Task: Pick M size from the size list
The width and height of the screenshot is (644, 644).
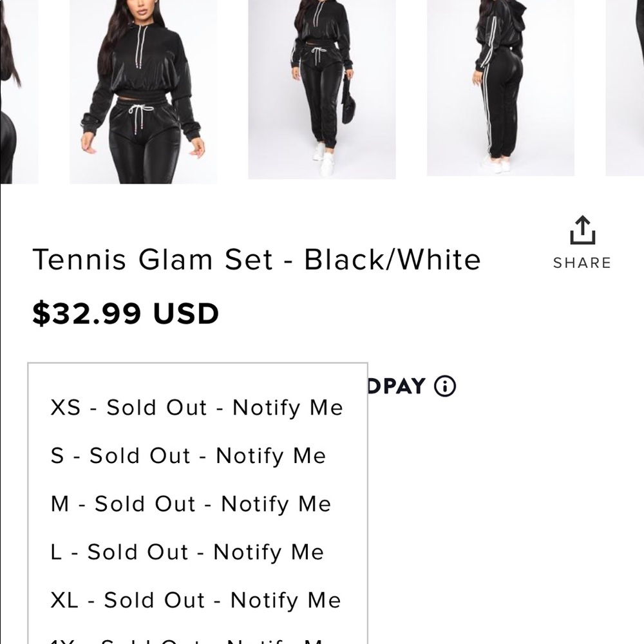Action: (x=191, y=504)
